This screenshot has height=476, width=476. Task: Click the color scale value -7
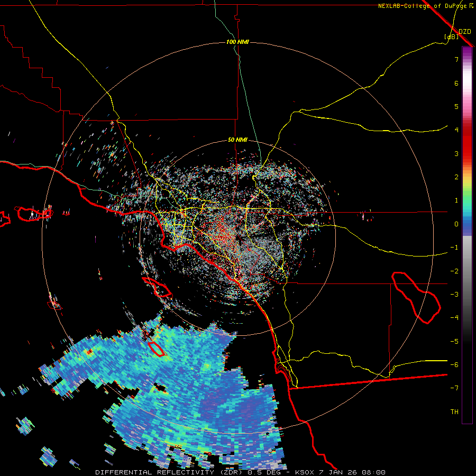(454, 388)
